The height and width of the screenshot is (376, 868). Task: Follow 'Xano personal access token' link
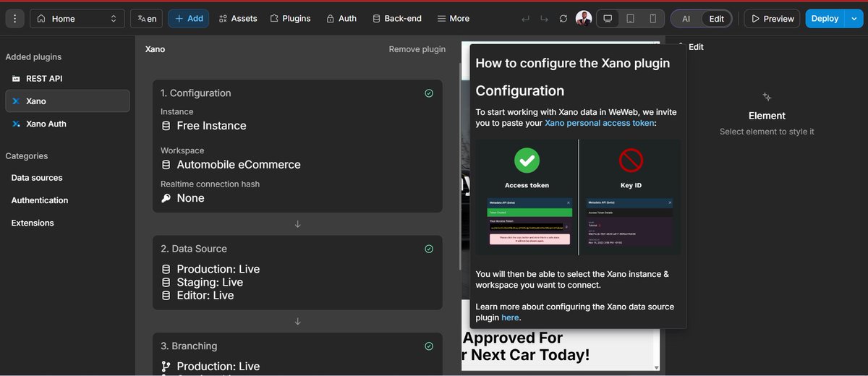pyautogui.click(x=599, y=123)
